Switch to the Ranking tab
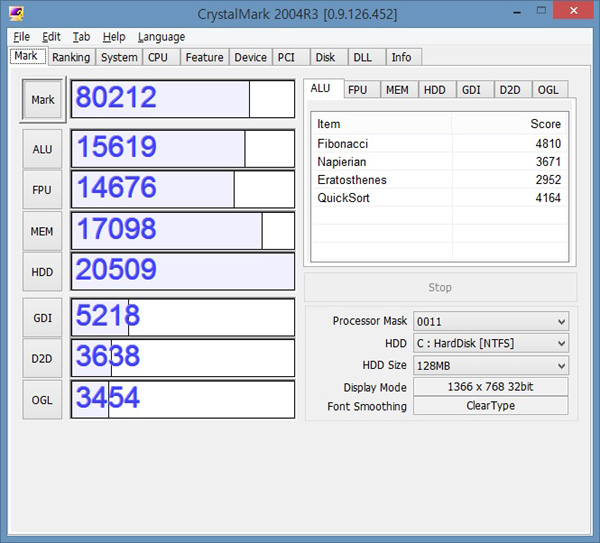The width and height of the screenshot is (600, 543). click(71, 57)
